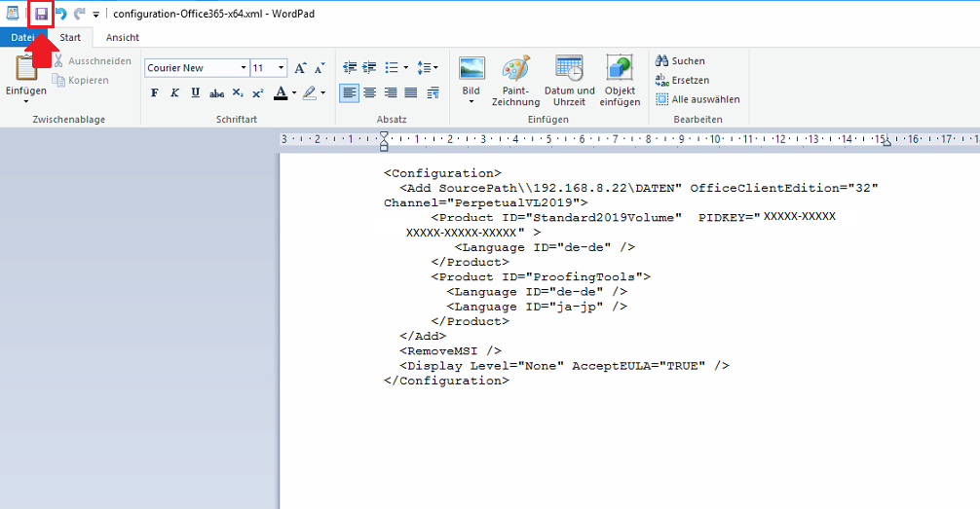Image resolution: width=980 pixels, height=509 pixels.
Task: Click the bullet list icon
Action: click(392, 67)
